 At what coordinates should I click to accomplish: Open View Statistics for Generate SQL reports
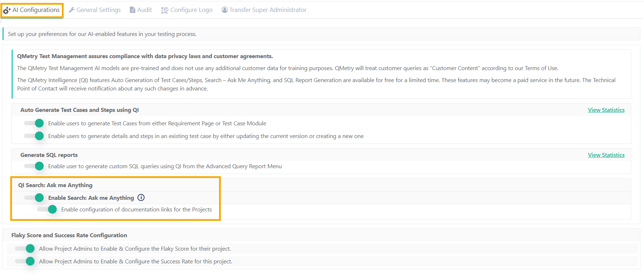[x=606, y=155]
